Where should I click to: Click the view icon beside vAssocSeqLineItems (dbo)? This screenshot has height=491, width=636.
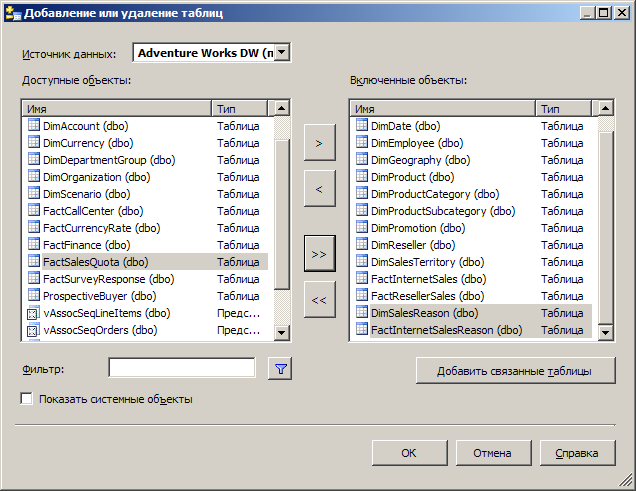pos(33,313)
